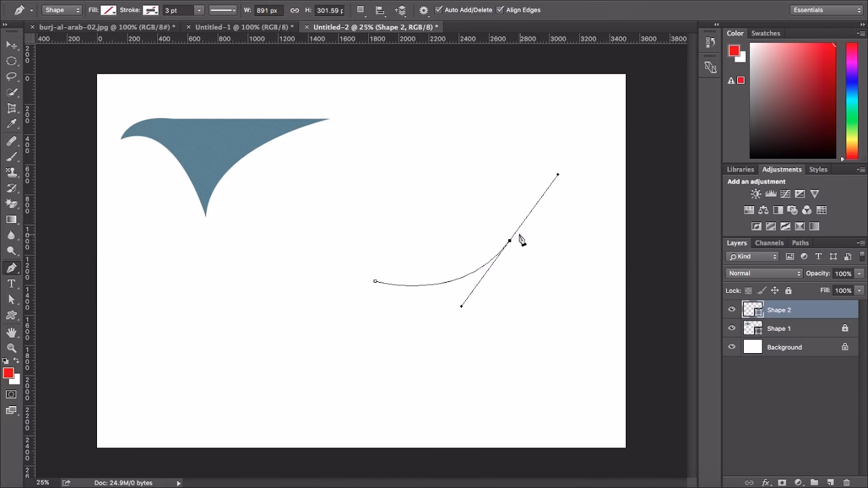Uncheck the Align Edges option

click(500, 10)
